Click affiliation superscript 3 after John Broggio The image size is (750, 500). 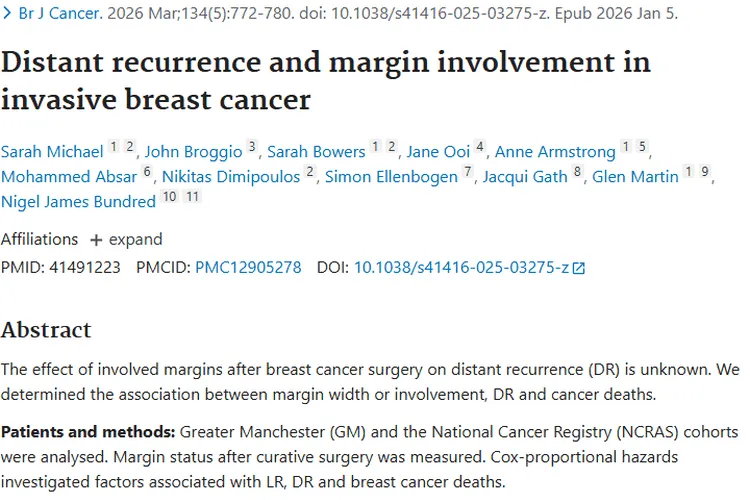[x=252, y=147]
